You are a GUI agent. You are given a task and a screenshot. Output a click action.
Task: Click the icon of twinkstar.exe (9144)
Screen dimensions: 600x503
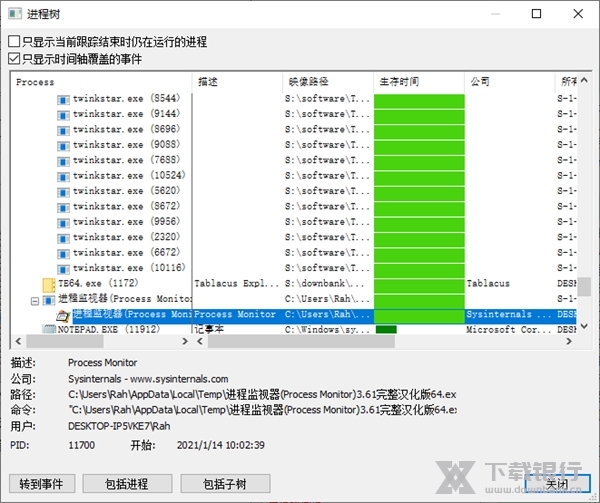63,115
